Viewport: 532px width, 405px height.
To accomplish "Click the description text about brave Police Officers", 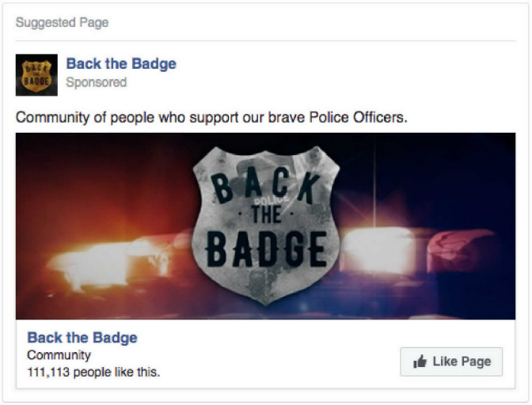I will (x=211, y=118).
